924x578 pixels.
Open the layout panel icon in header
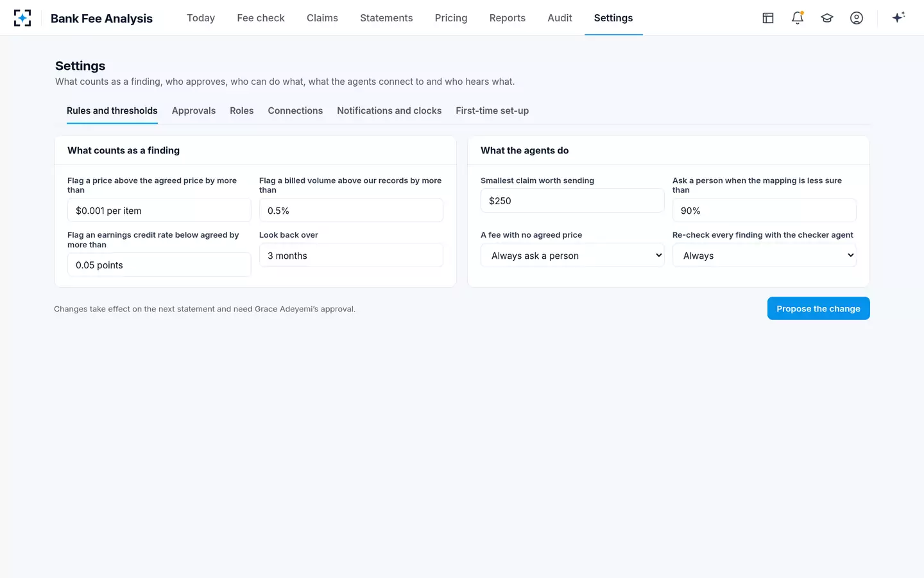click(x=768, y=18)
